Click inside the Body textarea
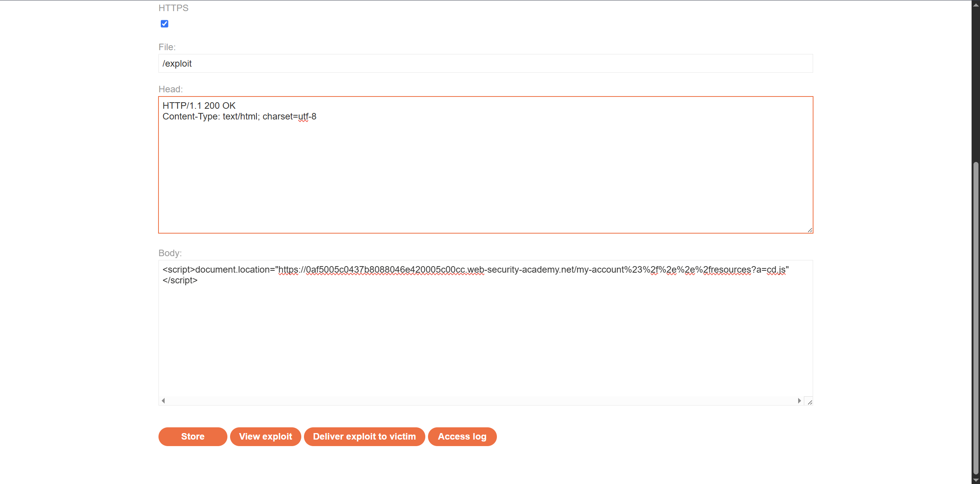Screen dimensions: 980x484 pyautogui.click(x=485, y=332)
